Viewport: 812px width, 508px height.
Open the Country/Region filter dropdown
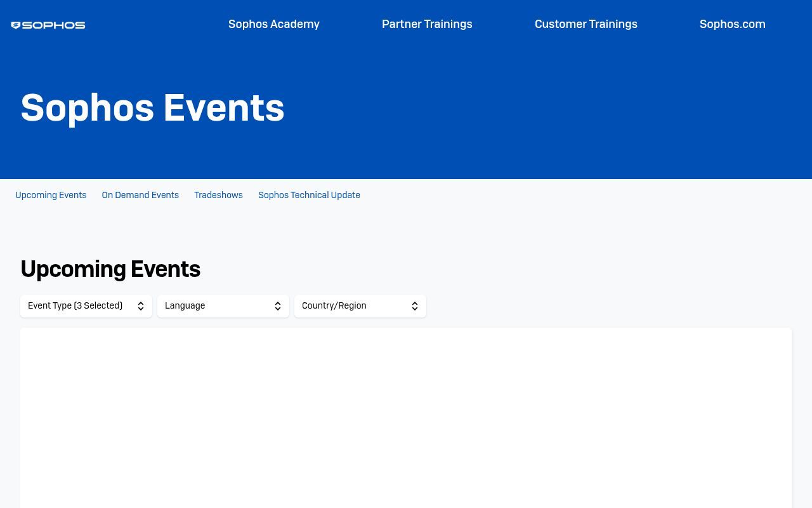[360, 306]
